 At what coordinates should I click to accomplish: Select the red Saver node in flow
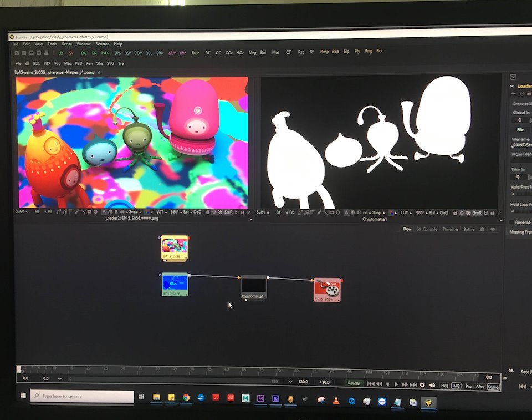(328, 290)
